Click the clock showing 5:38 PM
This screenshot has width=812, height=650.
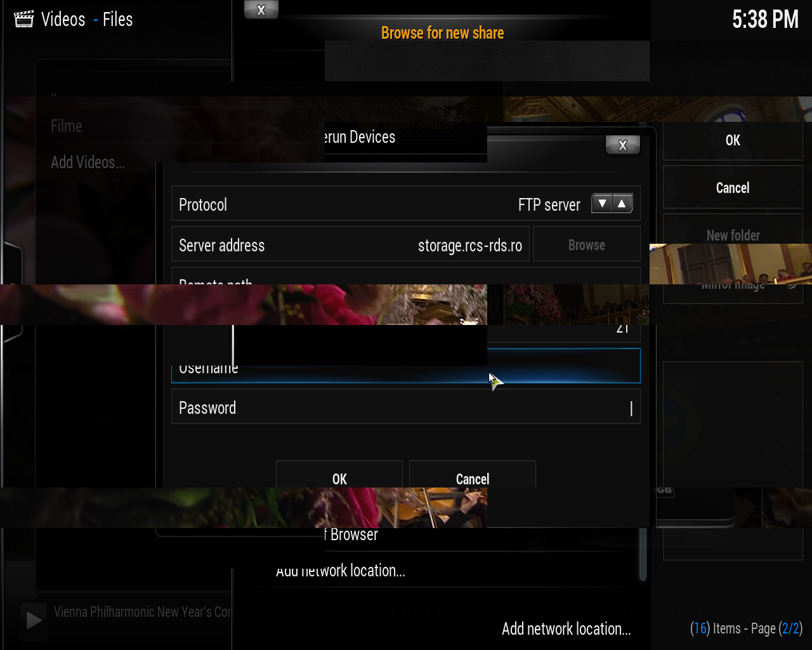pyautogui.click(x=765, y=19)
